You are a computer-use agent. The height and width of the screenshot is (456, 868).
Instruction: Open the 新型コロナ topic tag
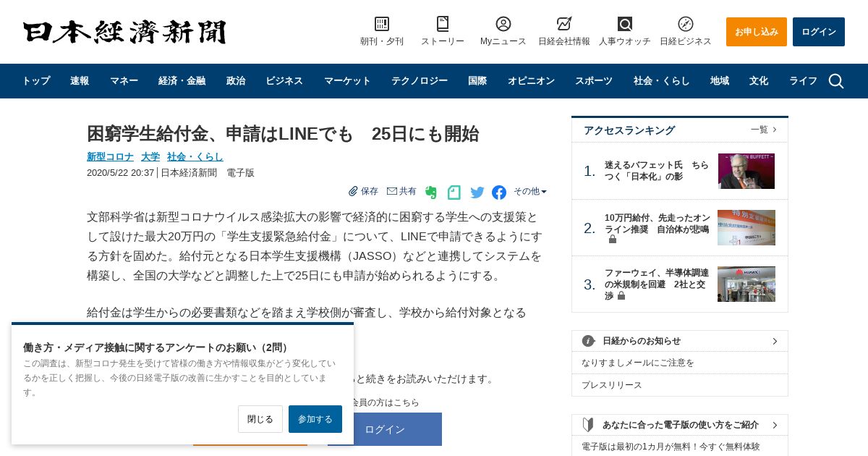tap(110, 156)
